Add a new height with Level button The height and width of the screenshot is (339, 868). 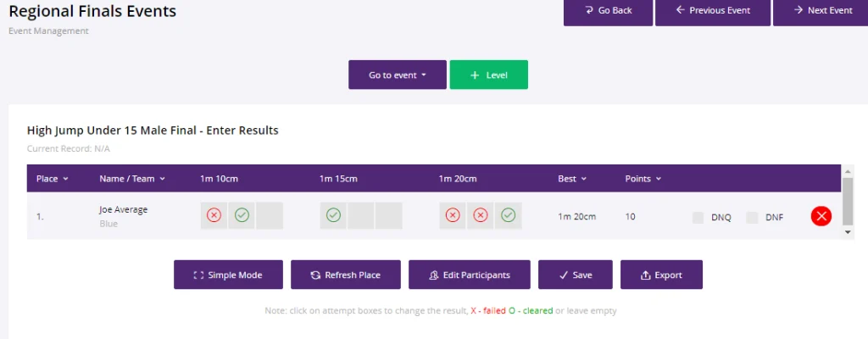coord(489,75)
